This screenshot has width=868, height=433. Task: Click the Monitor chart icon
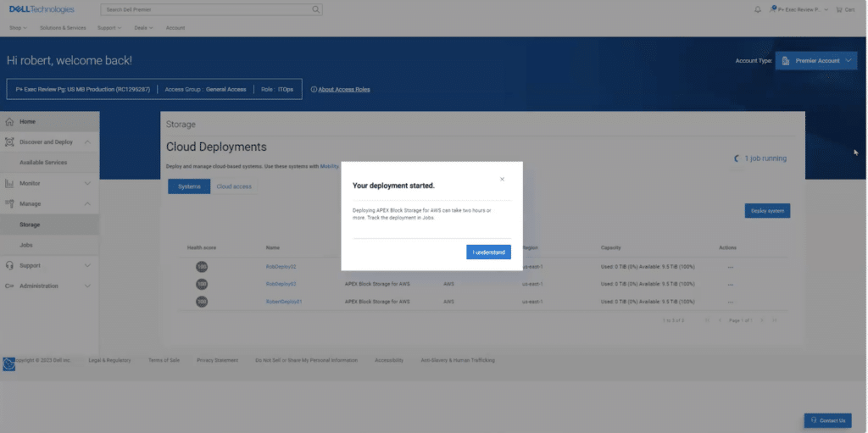click(x=9, y=183)
